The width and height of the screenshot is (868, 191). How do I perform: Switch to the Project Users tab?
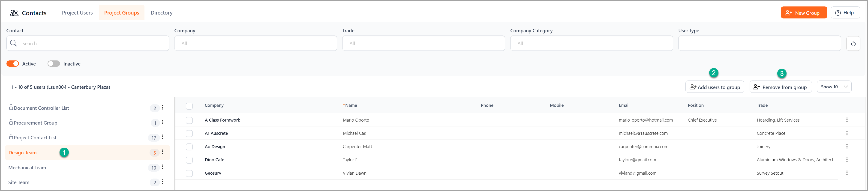point(77,13)
